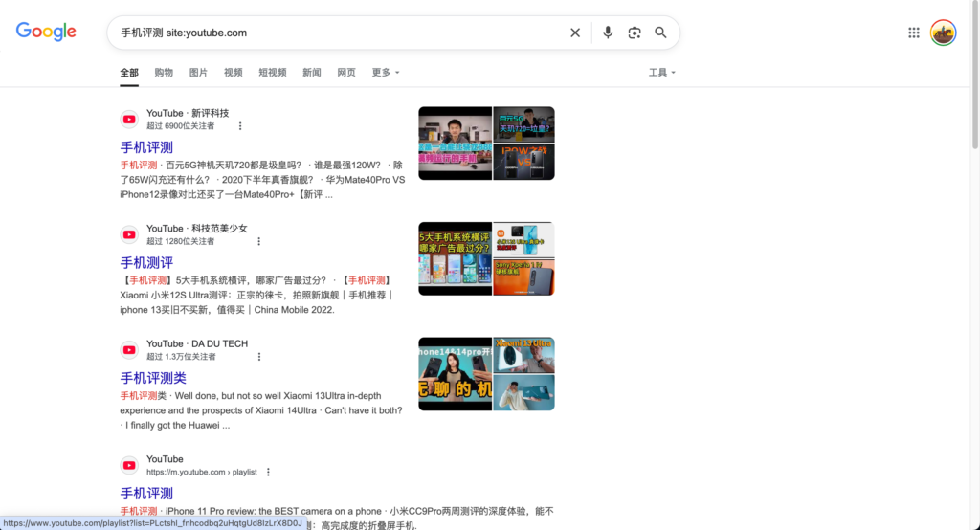
Task: Click 'https://m.youtube.com › playlist' breadcrumb
Action: coord(201,472)
